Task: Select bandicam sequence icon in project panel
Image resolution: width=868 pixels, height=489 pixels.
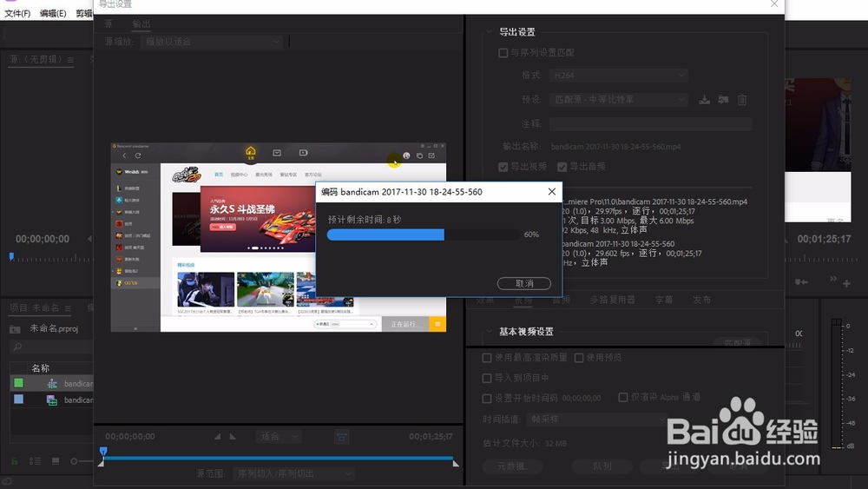Action: 52,383
